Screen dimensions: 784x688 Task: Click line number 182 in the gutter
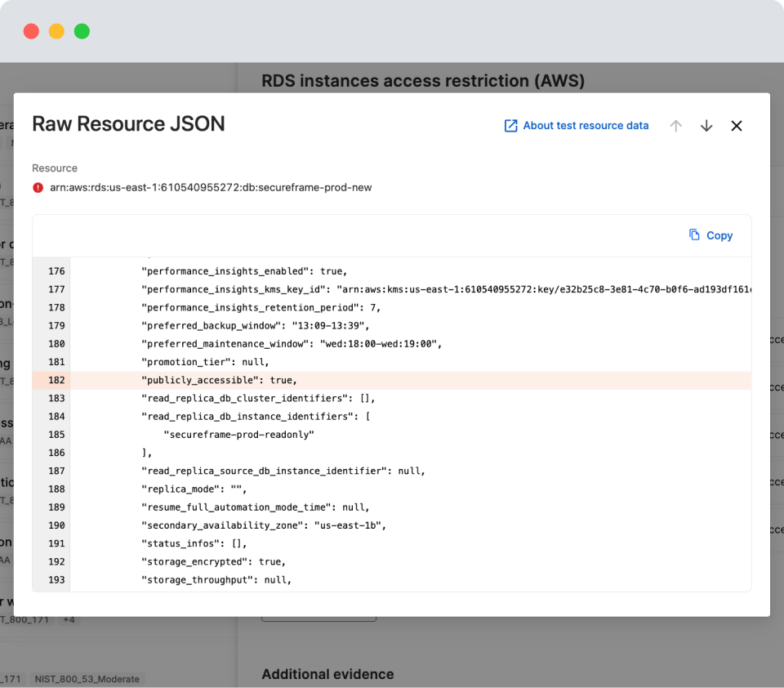point(56,381)
